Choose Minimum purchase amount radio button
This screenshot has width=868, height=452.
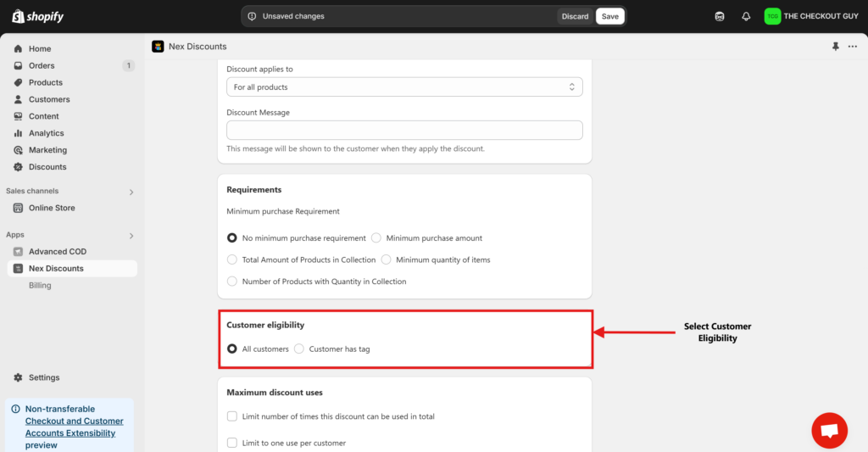[376, 238]
